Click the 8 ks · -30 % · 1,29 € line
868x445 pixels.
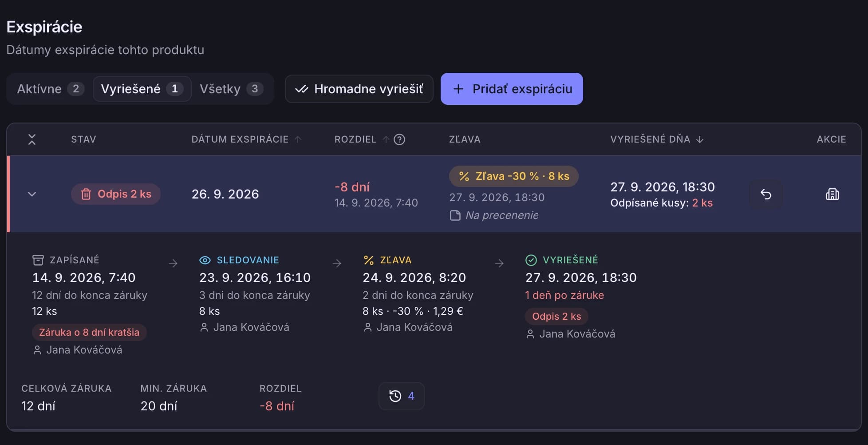413,311
